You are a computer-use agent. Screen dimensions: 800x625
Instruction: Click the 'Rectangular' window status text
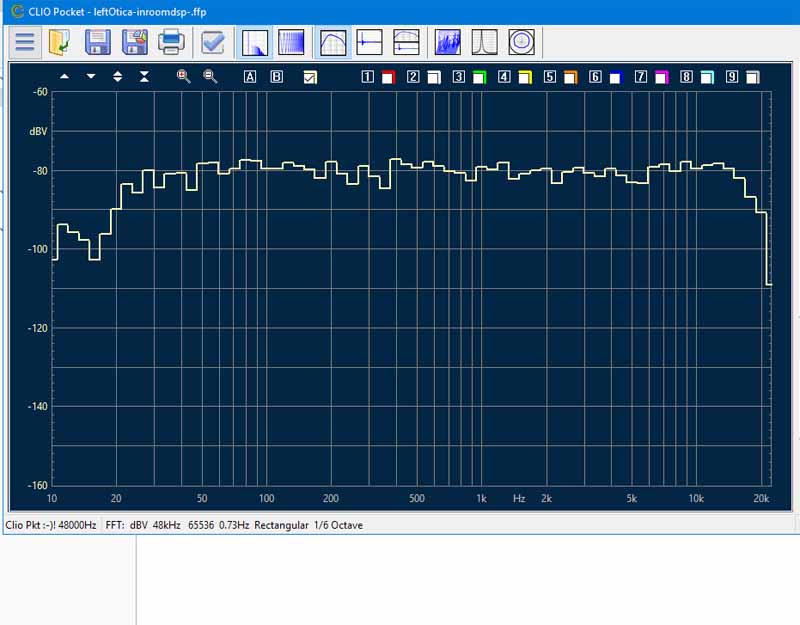[x=281, y=525]
